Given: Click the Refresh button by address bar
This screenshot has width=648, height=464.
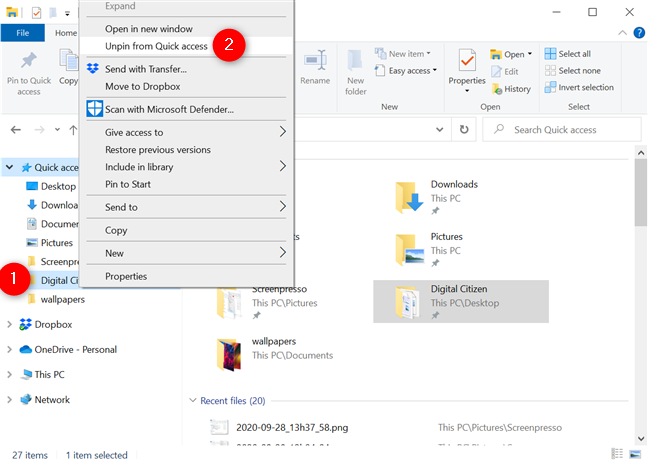Looking at the screenshot, I should 464,130.
